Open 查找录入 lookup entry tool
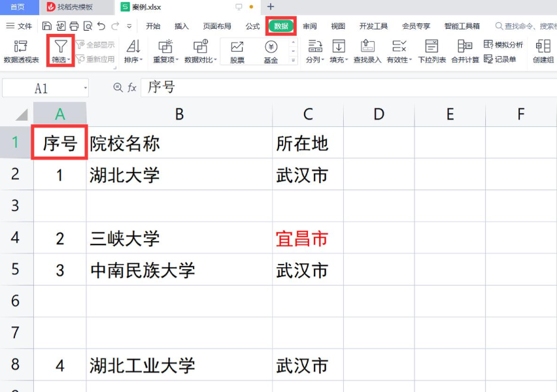The width and height of the screenshot is (557, 392). pos(367,52)
